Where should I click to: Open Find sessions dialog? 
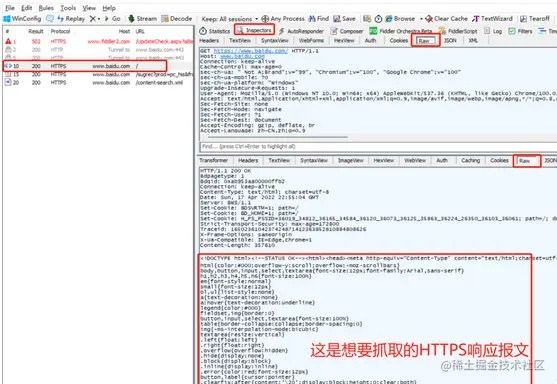pyautogui.click(x=319, y=18)
